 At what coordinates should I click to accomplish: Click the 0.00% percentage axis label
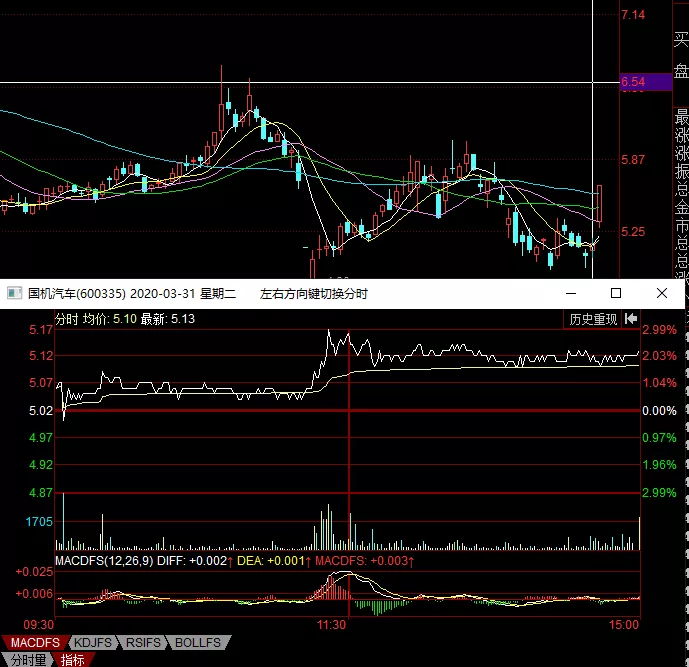pos(659,411)
